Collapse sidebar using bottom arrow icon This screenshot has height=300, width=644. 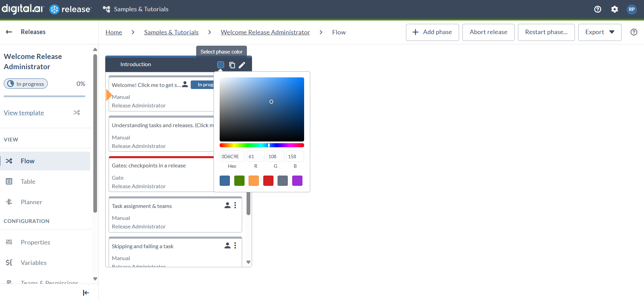[86, 292]
